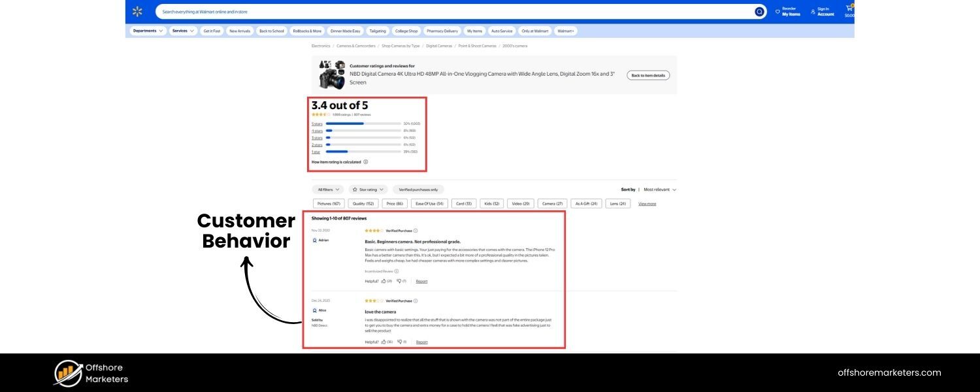Report Alice's camera review
Image resolution: width=980 pixels, height=392 pixels.
[421, 342]
